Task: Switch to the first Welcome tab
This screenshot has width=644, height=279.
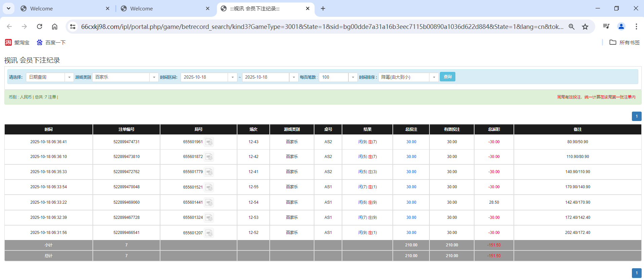Action: click(x=64, y=8)
